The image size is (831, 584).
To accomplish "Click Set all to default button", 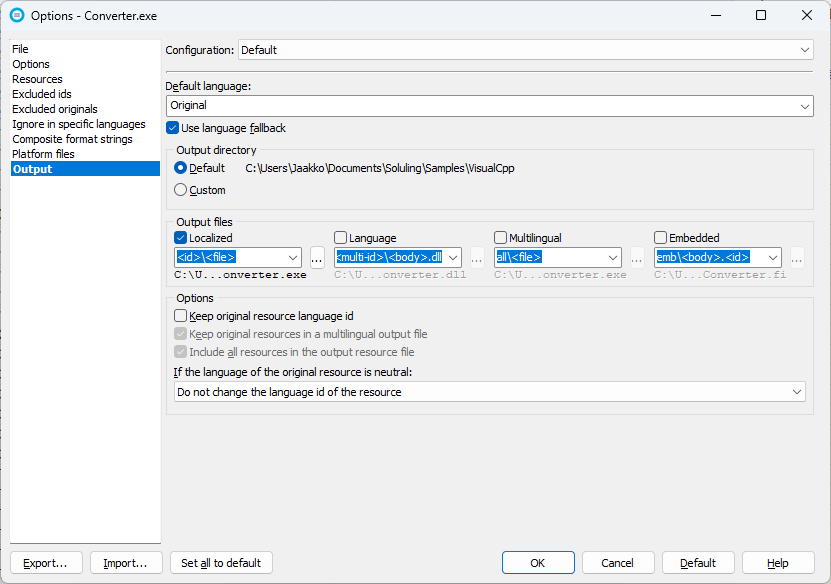I will [x=221, y=563].
